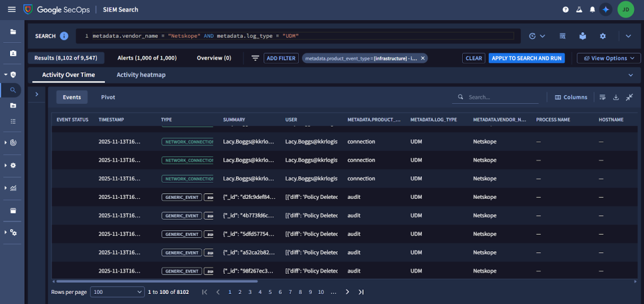644x304 pixels.
Task: Open the cases badge icon in sidebar
Action: (13, 53)
